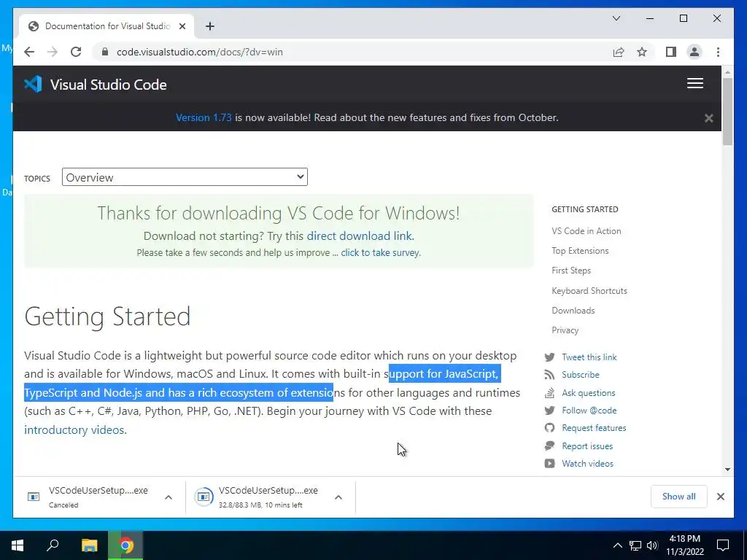747x560 pixels.
Task: Open the Chrome profile avatar menu
Action: (x=694, y=52)
